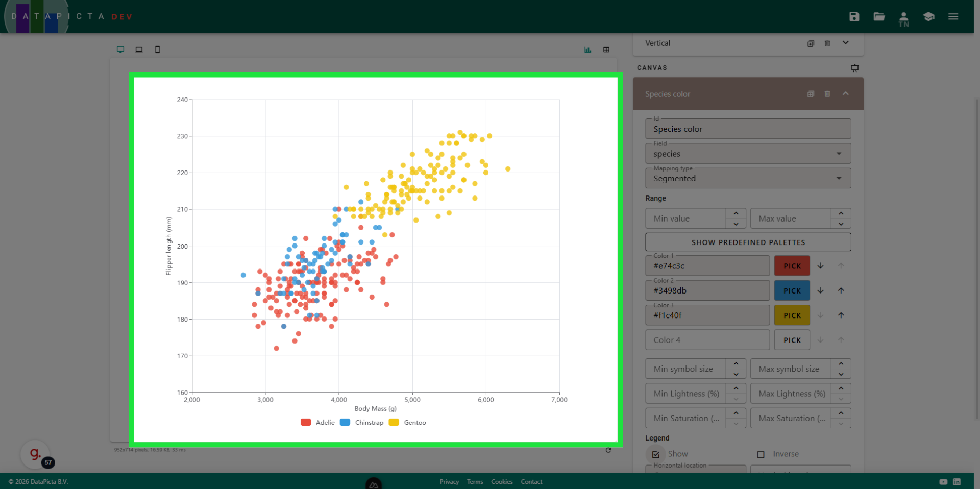The height and width of the screenshot is (489, 980).
Task: Pick Color 1 red swatch
Action: 792,266
